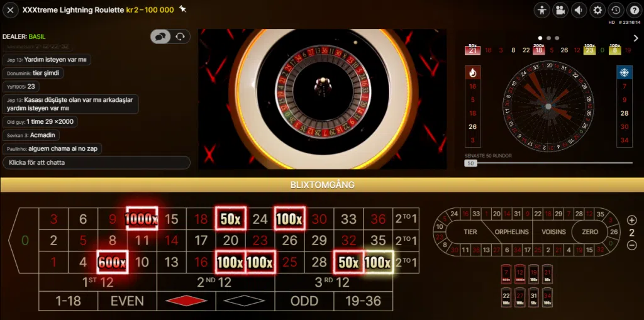Screen dimensions: 644x320
Task: Switch to the chat bubbles view
Action: pos(160,36)
